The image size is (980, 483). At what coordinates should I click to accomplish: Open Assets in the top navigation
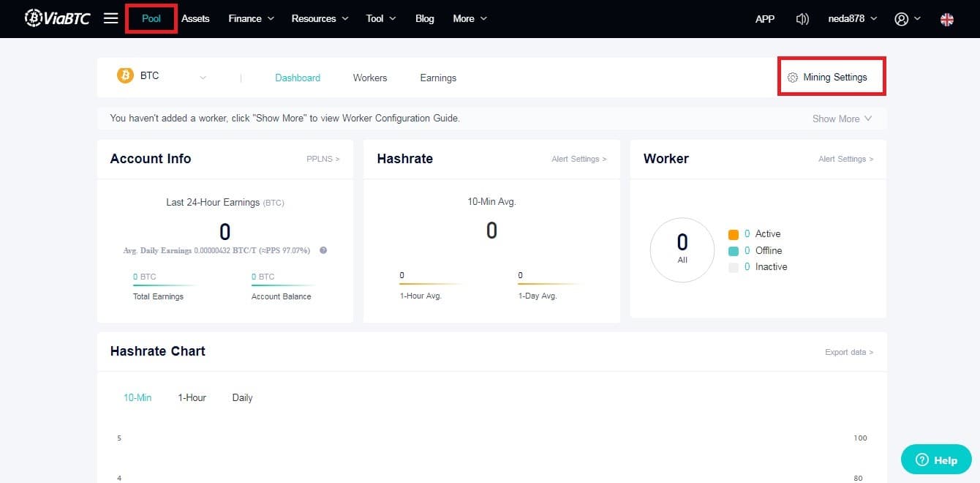[x=195, y=18]
